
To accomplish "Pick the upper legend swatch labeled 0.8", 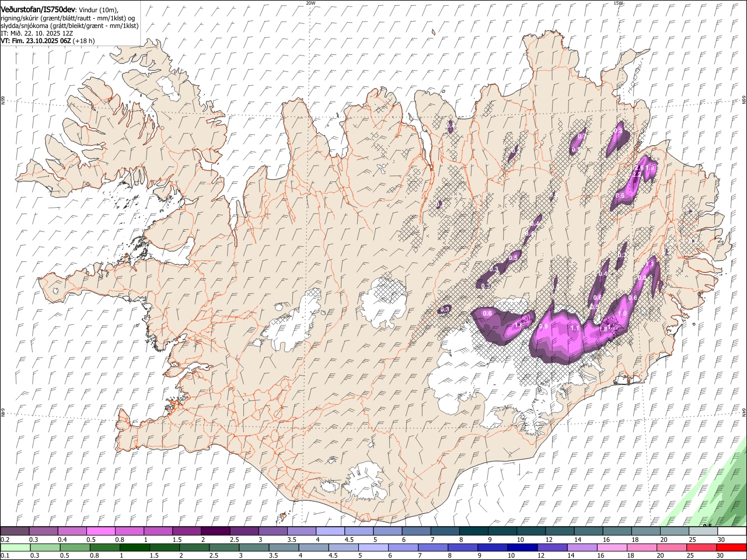I will coord(129,531).
